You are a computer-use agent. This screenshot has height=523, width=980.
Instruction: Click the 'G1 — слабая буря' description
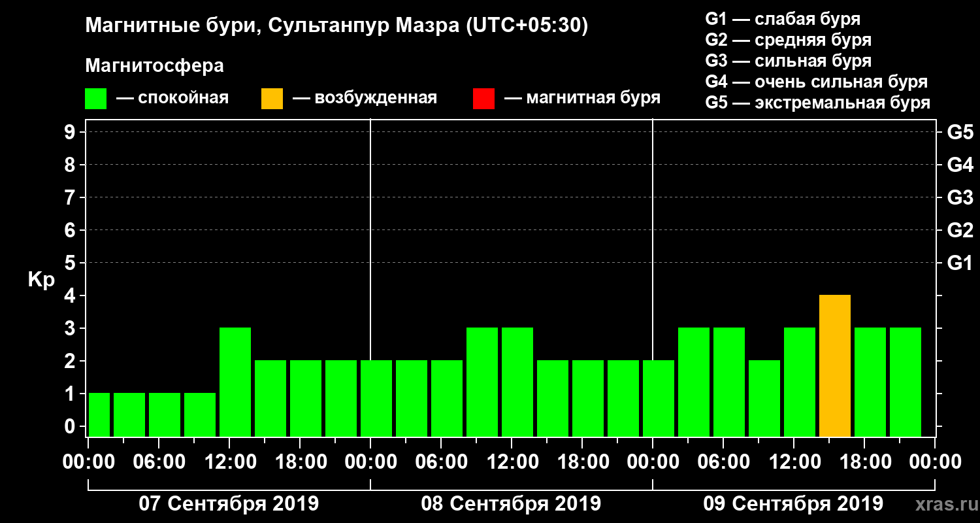tap(783, 19)
